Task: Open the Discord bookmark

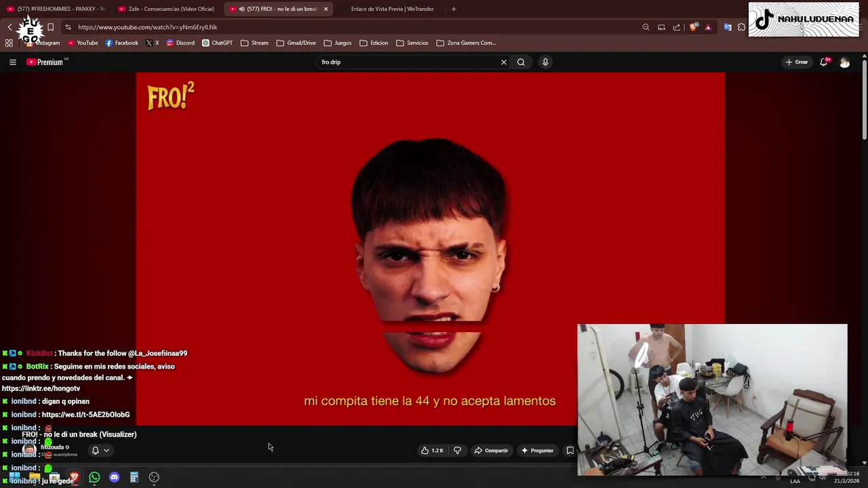Action: [180, 43]
